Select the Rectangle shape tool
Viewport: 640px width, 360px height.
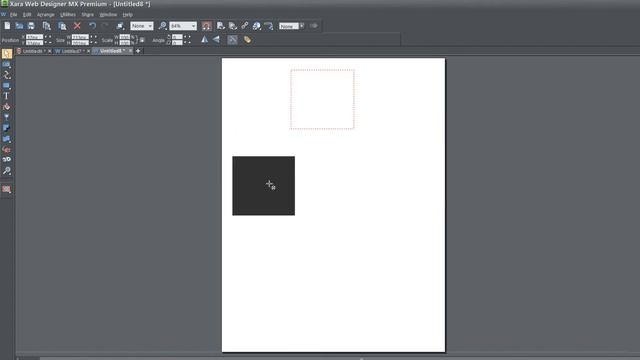click(7, 86)
